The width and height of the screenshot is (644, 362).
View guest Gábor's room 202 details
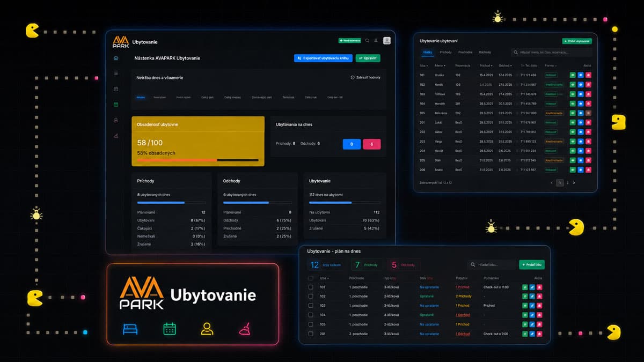(x=573, y=132)
